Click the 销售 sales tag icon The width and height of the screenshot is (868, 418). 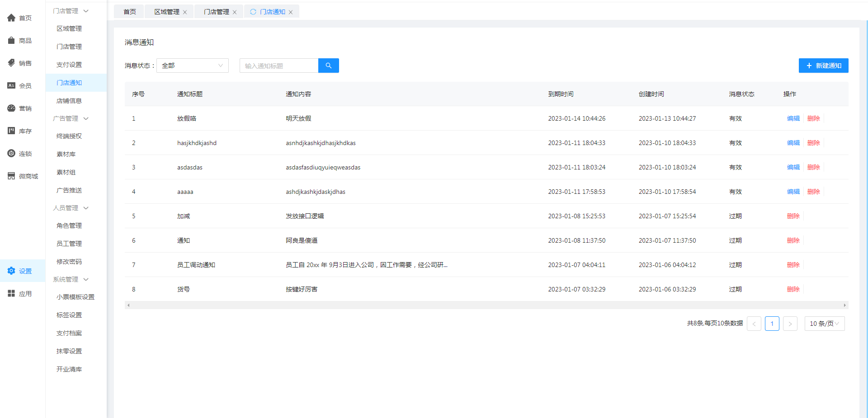[11, 63]
